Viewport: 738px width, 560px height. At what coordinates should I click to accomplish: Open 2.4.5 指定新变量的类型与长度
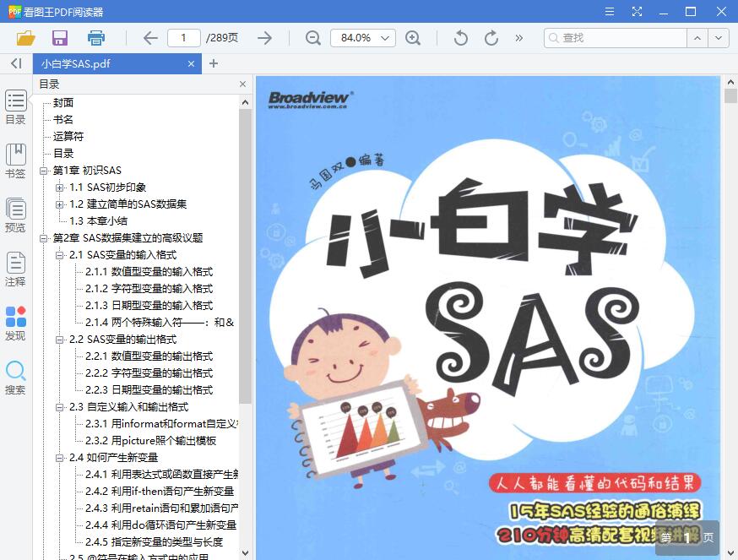pyautogui.click(x=154, y=542)
